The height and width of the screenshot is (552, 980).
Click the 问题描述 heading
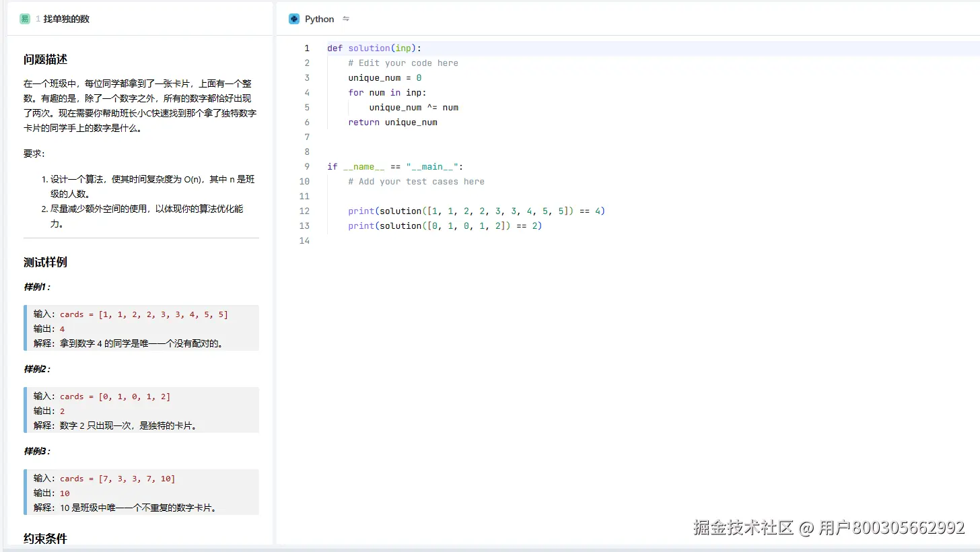tap(46, 59)
